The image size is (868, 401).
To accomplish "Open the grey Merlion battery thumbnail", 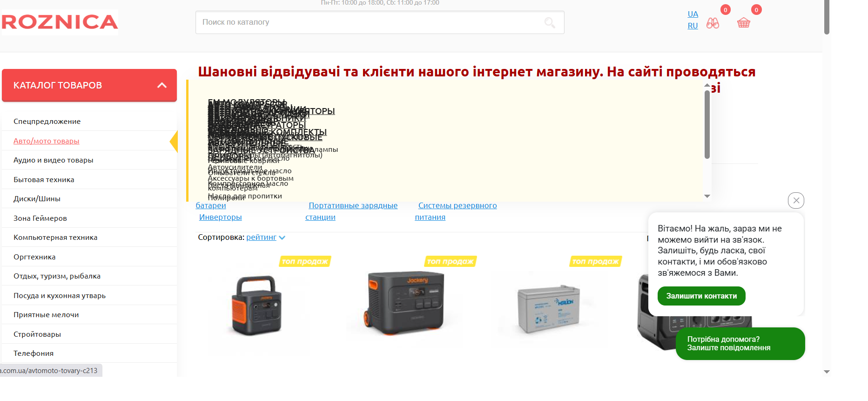I will pos(548,308).
